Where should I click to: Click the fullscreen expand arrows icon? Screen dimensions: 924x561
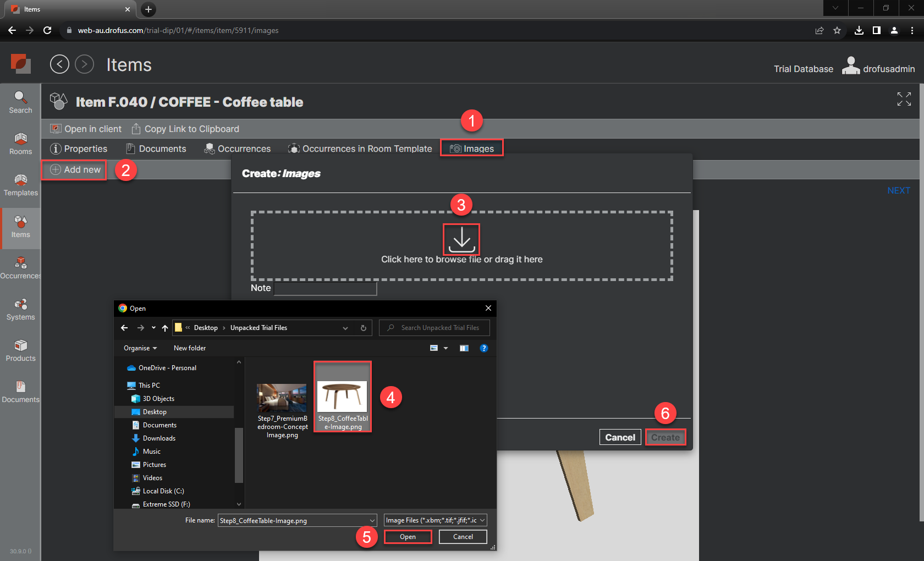coord(904,99)
